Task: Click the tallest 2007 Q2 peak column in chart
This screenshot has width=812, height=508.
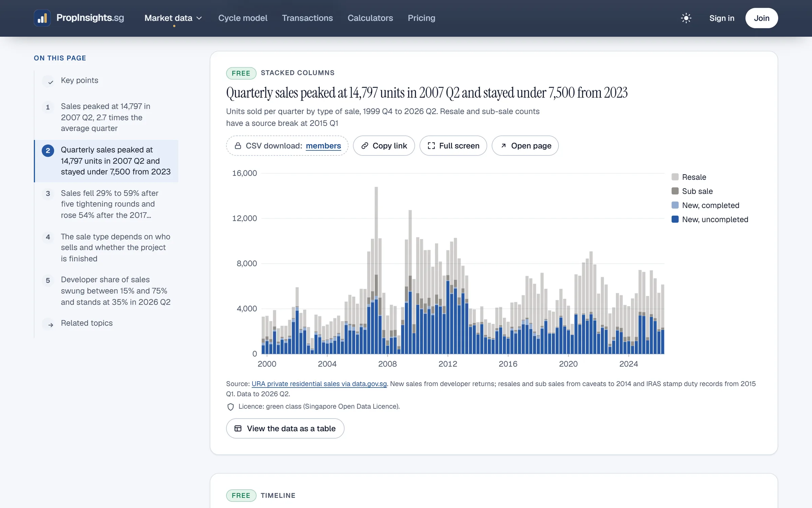Action: click(376, 270)
